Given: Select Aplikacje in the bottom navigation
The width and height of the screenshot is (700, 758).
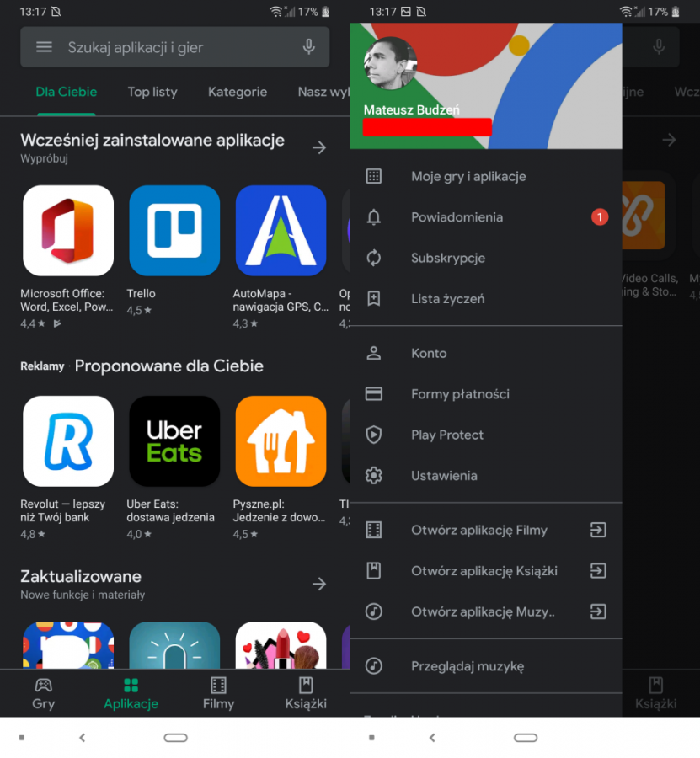Looking at the screenshot, I should click(131, 693).
